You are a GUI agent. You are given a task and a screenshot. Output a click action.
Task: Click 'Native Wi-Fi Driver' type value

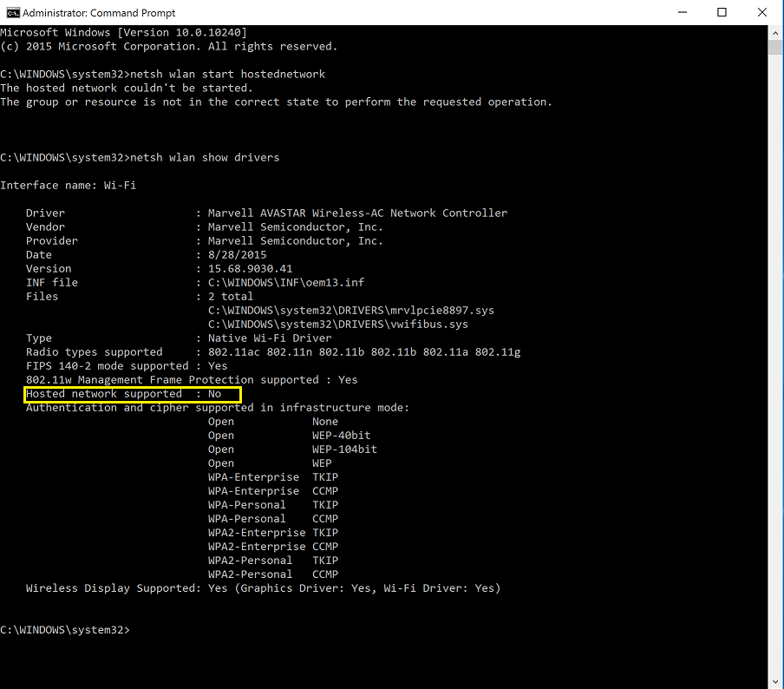[270, 338]
